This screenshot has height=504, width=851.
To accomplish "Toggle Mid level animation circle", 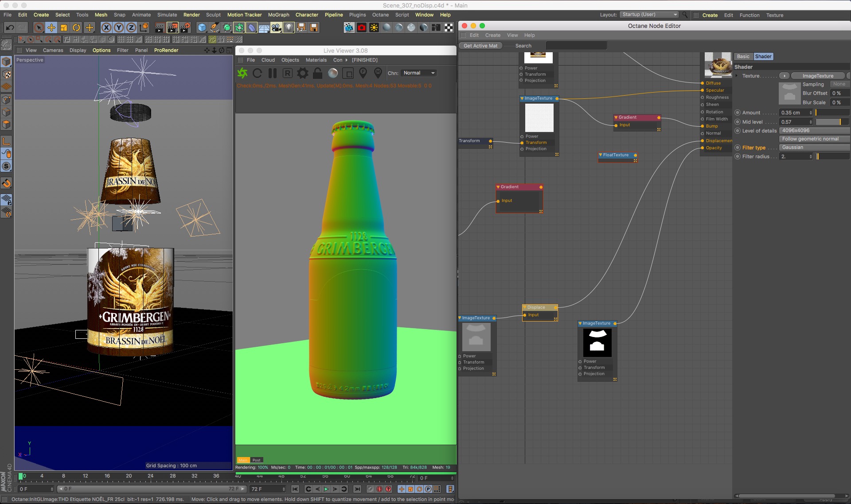I will pos(738,122).
